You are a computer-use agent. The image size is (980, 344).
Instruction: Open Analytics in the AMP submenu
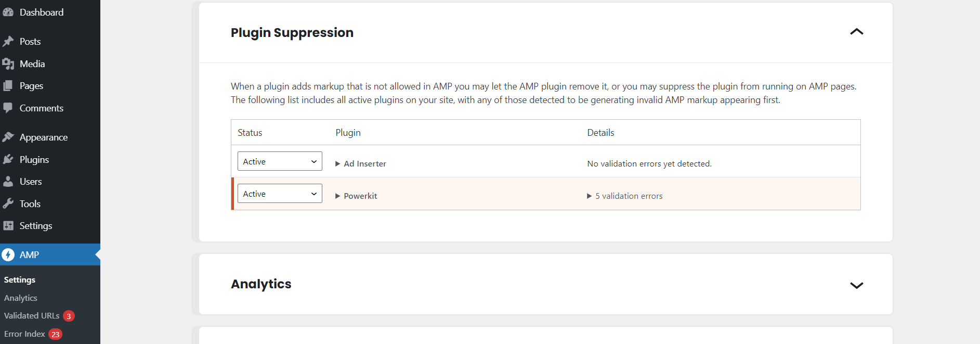[x=21, y=298]
